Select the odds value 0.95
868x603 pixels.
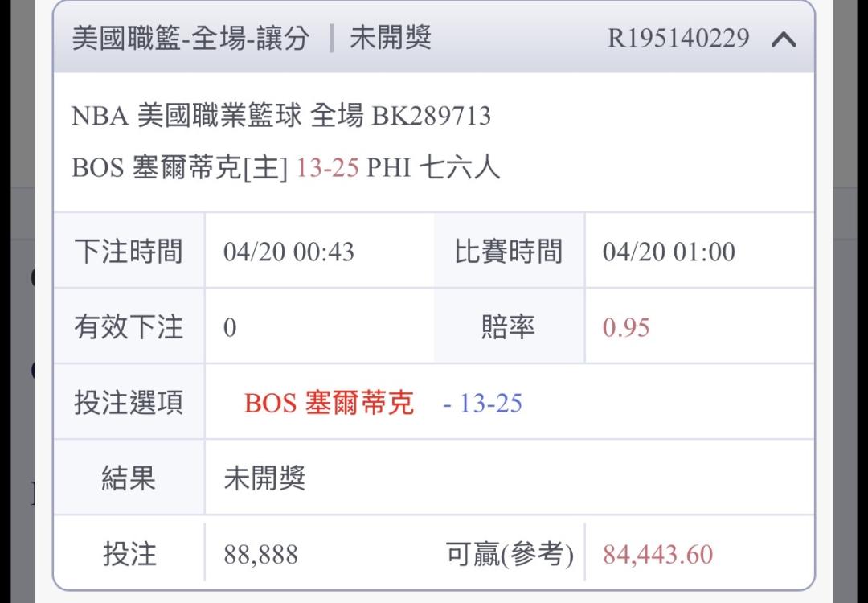tap(626, 328)
